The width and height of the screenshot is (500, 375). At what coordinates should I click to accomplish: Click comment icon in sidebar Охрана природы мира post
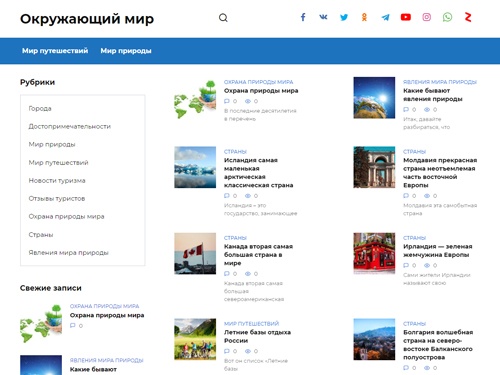73,325
